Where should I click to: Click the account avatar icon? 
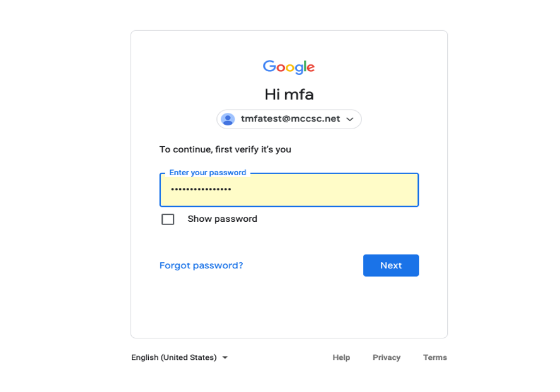pos(228,119)
